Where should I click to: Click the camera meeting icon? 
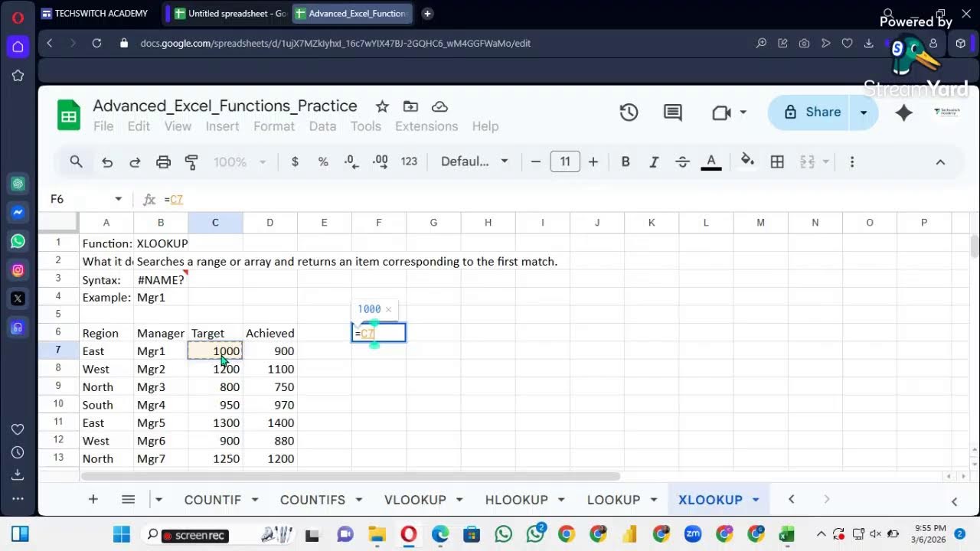click(x=721, y=112)
